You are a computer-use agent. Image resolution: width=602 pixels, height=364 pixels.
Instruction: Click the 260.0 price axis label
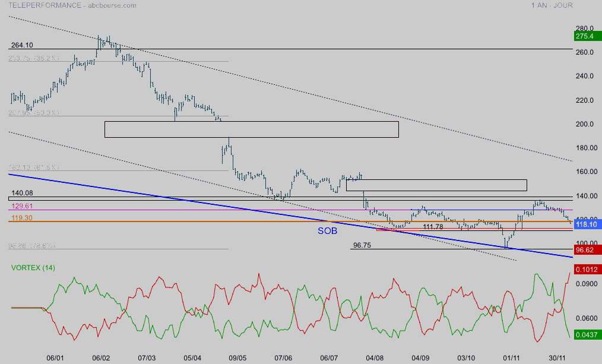[x=585, y=52]
